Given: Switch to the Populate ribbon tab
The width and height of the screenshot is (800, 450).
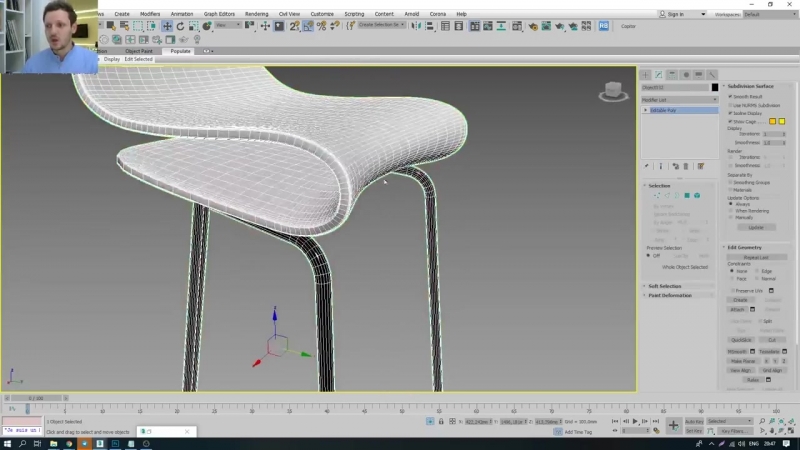Looking at the screenshot, I should click(x=180, y=51).
